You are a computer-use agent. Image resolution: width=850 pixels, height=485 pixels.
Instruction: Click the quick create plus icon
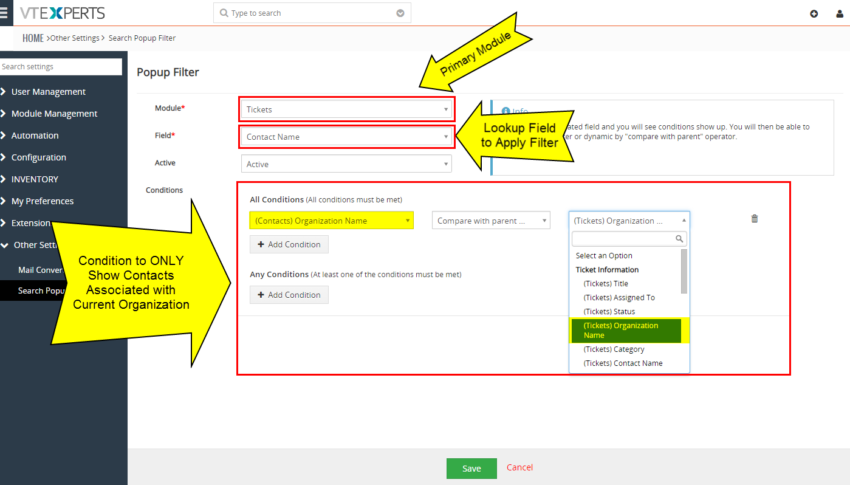pos(814,14)
